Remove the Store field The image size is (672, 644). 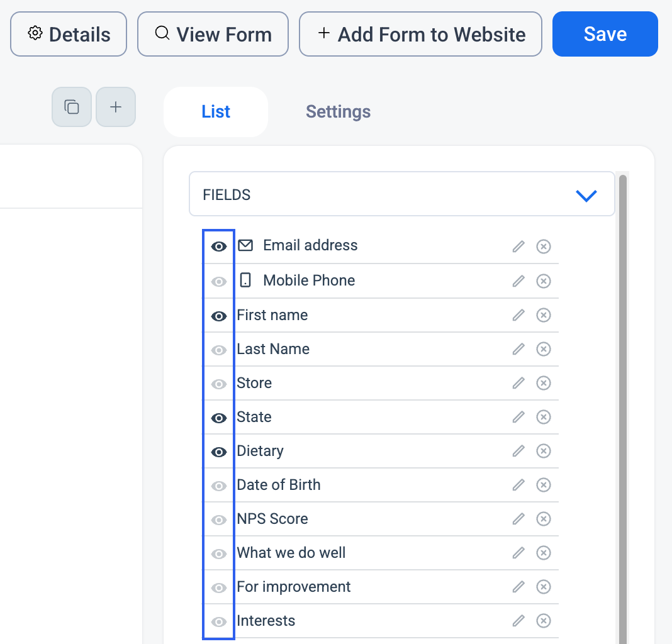(544, 383)
